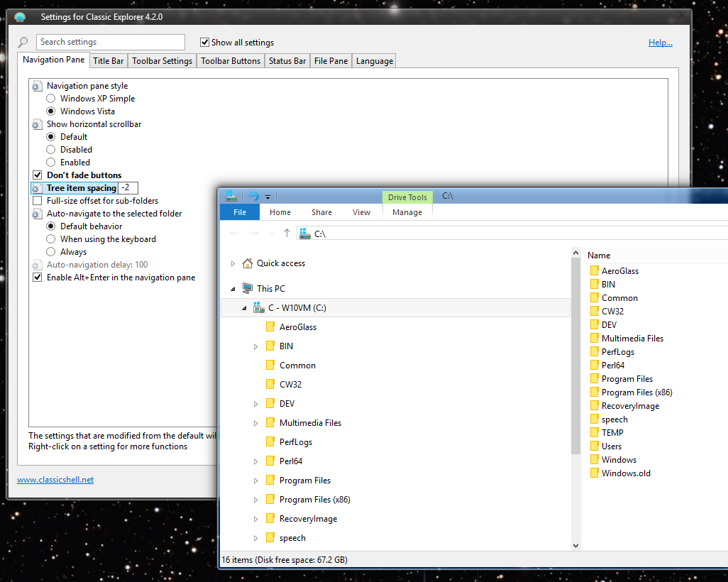Click the BIN folder icon in tree
728x582 pixels.
pos(270,346)
